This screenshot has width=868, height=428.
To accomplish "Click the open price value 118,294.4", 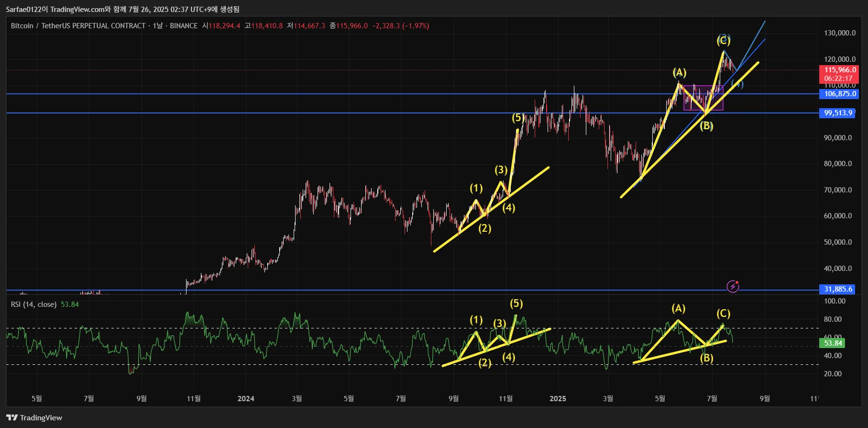I will [224, 26].
